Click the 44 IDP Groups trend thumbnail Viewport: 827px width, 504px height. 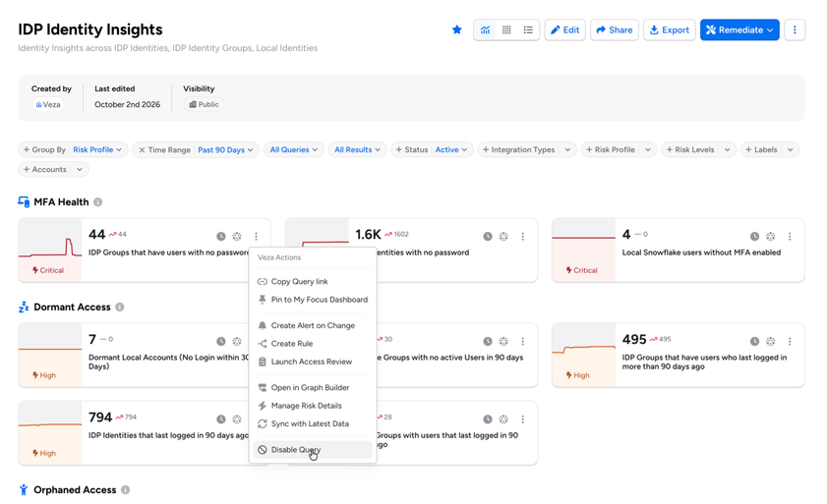(x=50, y=250)
